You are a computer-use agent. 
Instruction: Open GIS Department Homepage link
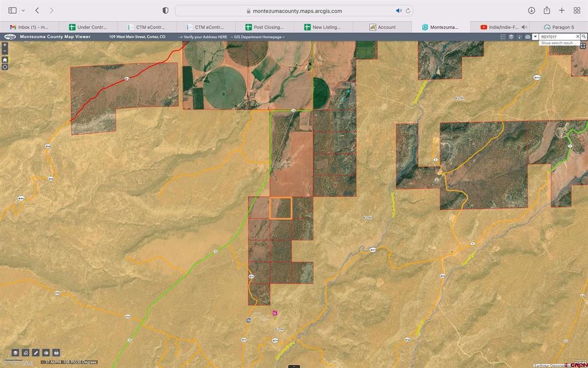(258, 37)
